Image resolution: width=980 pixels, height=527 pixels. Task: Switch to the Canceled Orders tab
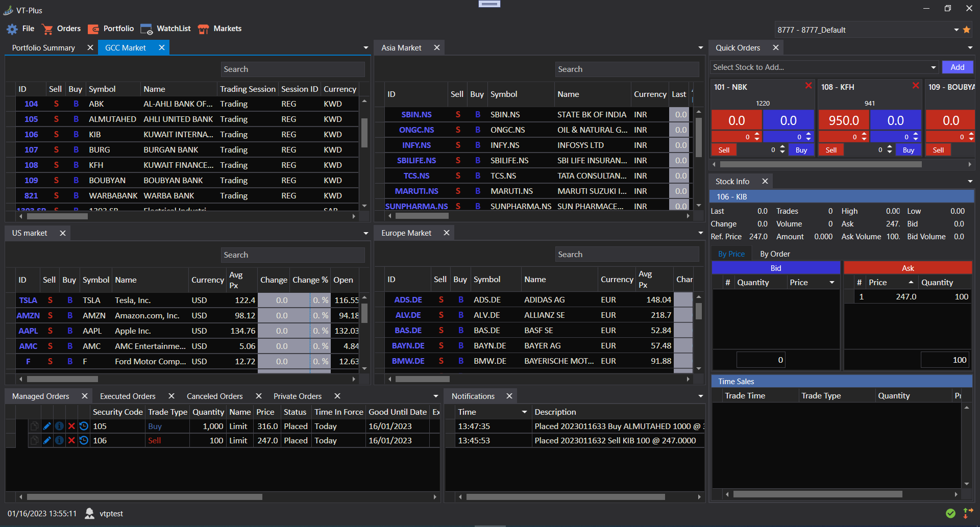point(214,396)
